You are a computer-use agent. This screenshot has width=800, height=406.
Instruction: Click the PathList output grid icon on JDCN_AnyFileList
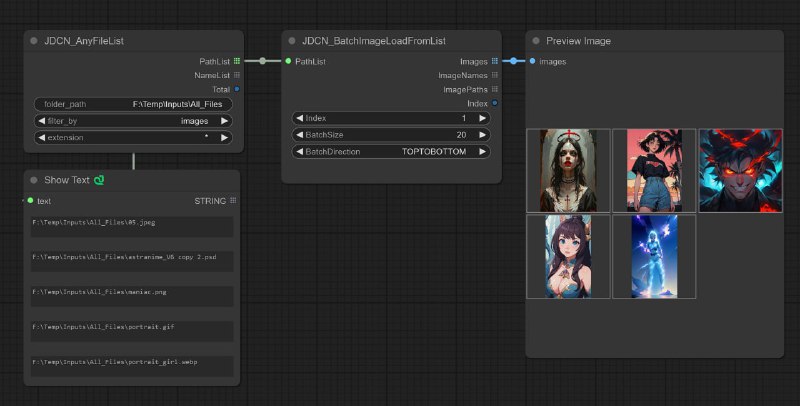236,61
